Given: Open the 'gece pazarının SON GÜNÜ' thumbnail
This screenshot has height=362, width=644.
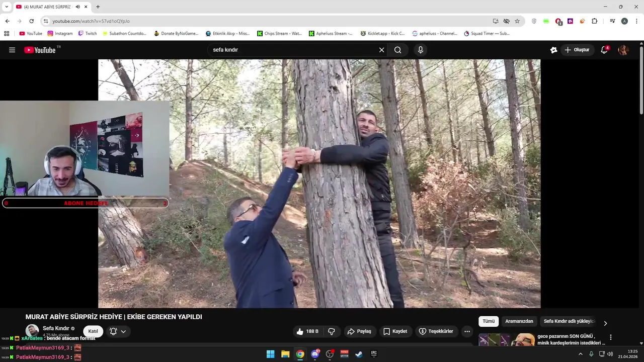Looking at the screenshot, I should pos(507,339).
